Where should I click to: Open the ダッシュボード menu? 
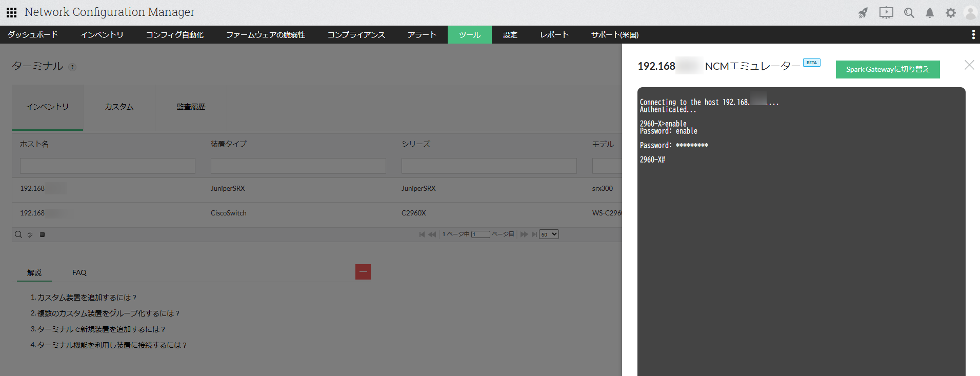[x=33, y=34]
